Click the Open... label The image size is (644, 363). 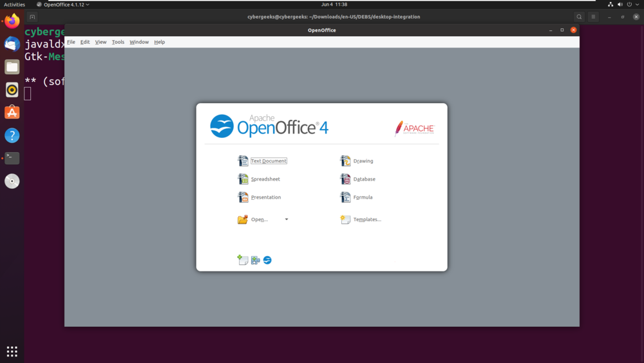[x=259, y=219]
